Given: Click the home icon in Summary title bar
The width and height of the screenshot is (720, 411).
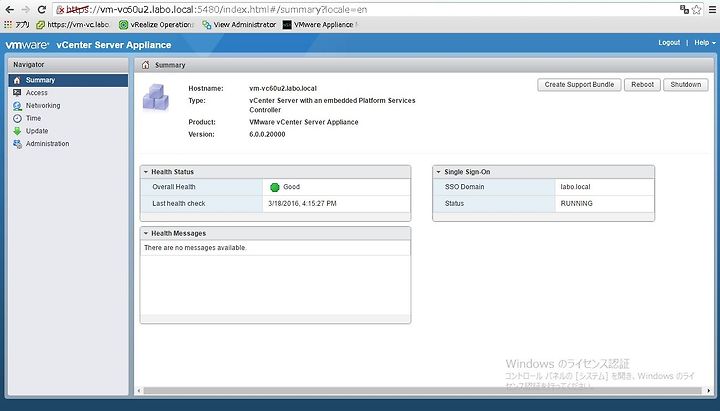Looking at the screenshot, I should [146, 65].
